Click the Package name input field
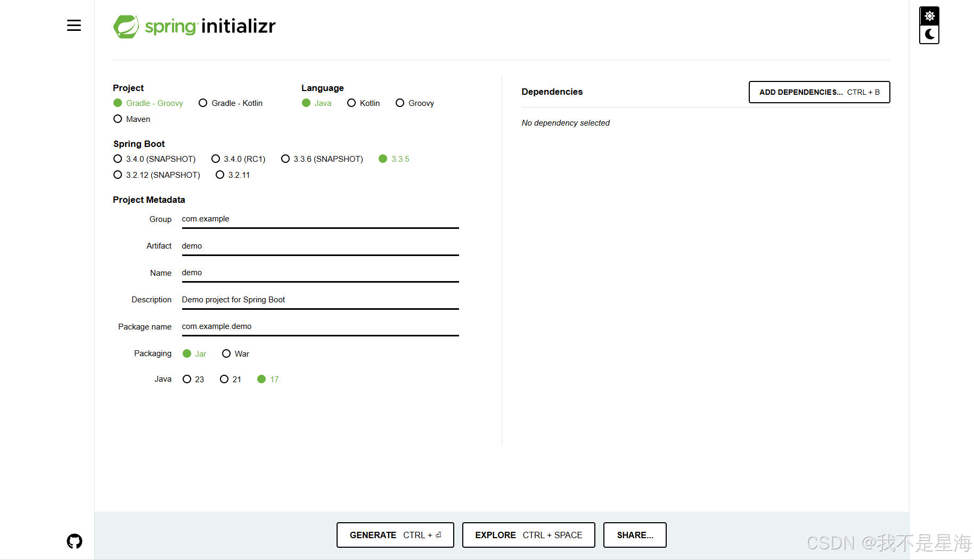Image resolution: width=974 pixels, height=560 pixels. click(x=320, y=327)
